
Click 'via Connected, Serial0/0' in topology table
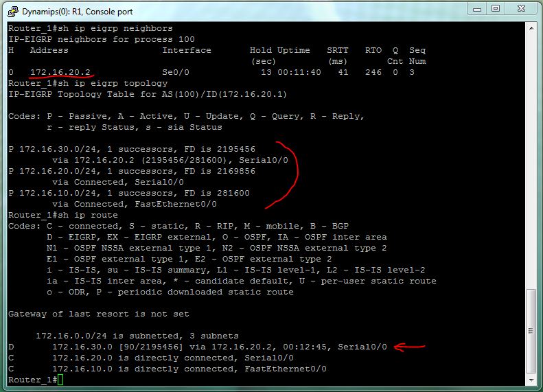pyautogui.click(x=118, y=182)
